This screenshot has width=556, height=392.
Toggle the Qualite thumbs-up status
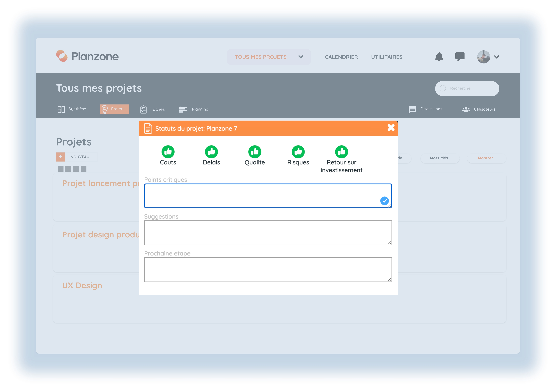(x=255, y=152)
